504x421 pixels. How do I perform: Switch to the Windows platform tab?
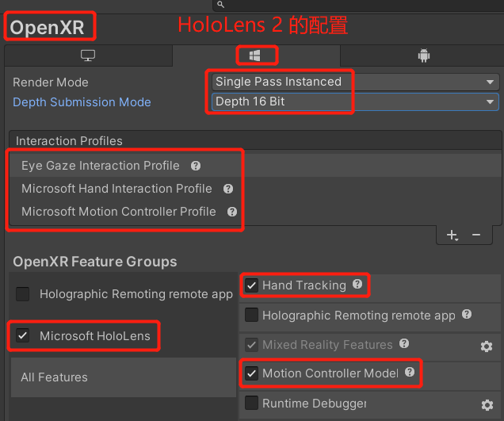(x=255, y=55)
